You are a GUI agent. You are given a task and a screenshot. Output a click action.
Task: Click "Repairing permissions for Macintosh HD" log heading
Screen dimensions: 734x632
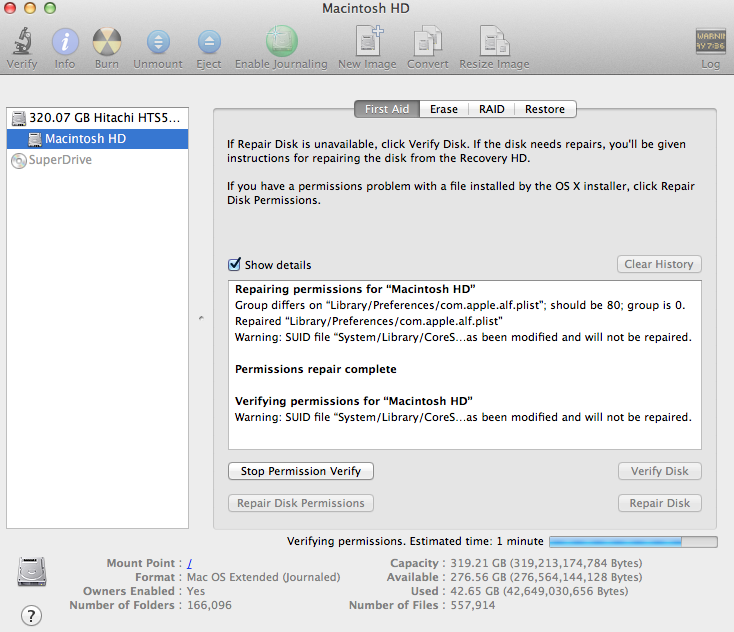coord(355,289)
